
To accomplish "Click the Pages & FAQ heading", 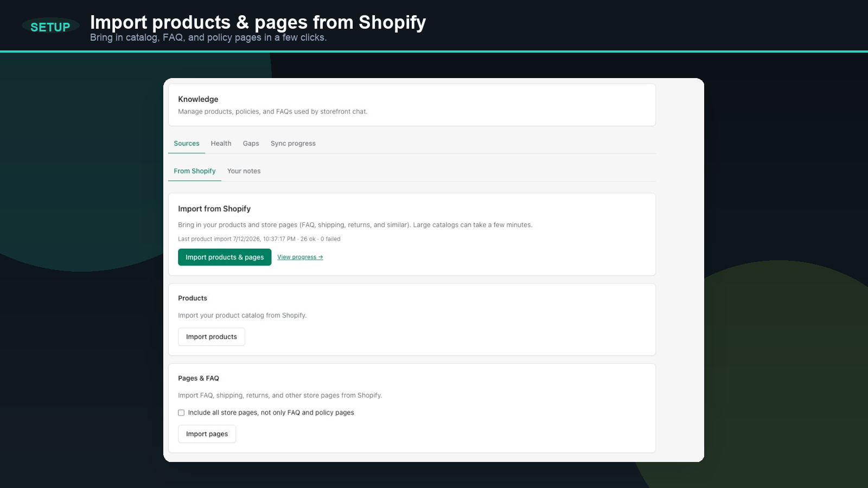I will click(199, 378).
